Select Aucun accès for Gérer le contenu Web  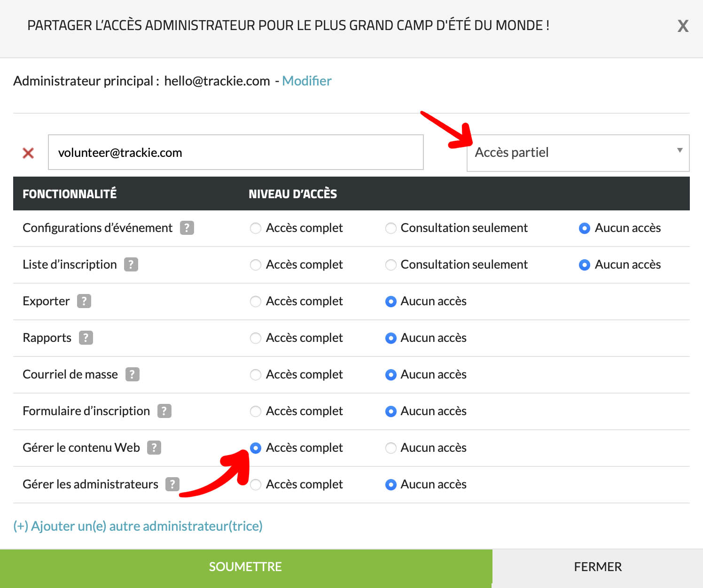[391, 448]
